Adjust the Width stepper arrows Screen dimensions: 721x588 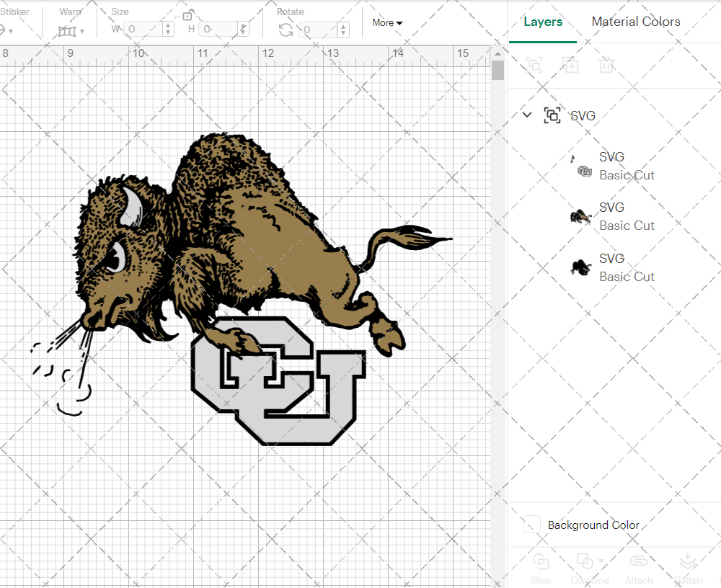point(168,29)
